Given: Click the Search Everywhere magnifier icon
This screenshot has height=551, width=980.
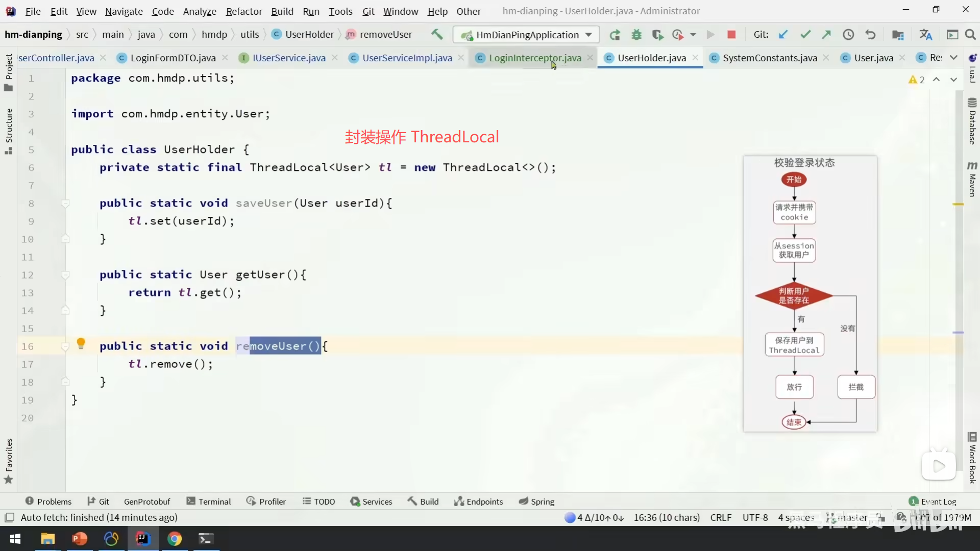Looking at the screenshot, I should pos(970,35).
